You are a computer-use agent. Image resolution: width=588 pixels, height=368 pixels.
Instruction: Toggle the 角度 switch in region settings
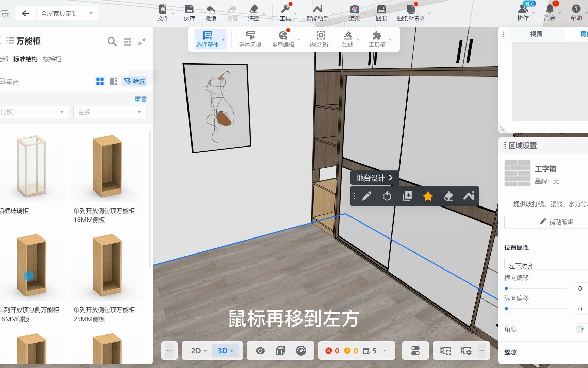(x=580, y=329)
